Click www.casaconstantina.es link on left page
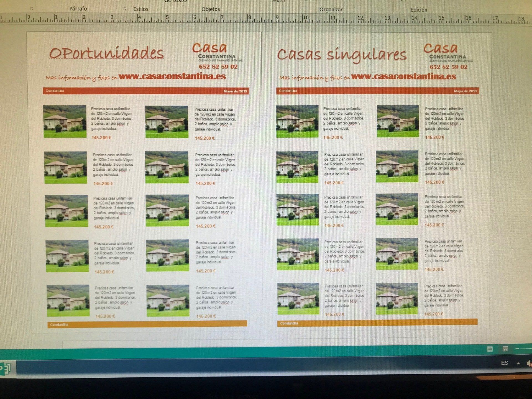 click(x=172, y=76)
